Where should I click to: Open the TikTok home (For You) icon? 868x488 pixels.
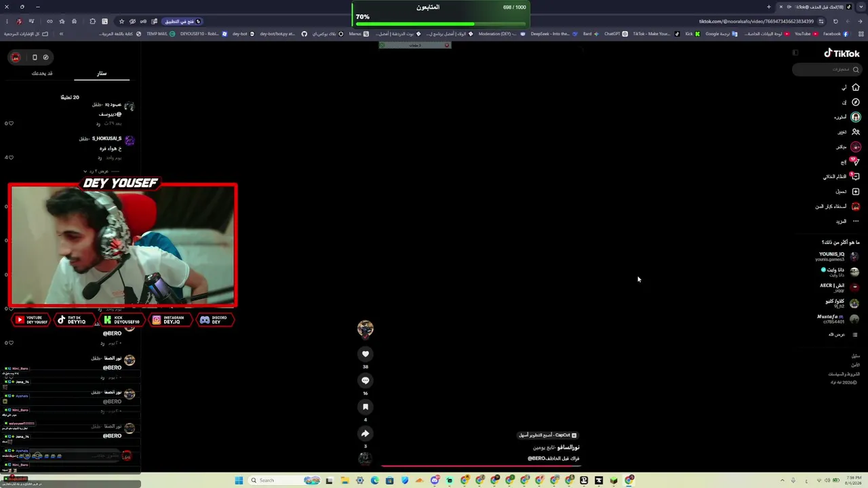[x=855, y=87]
